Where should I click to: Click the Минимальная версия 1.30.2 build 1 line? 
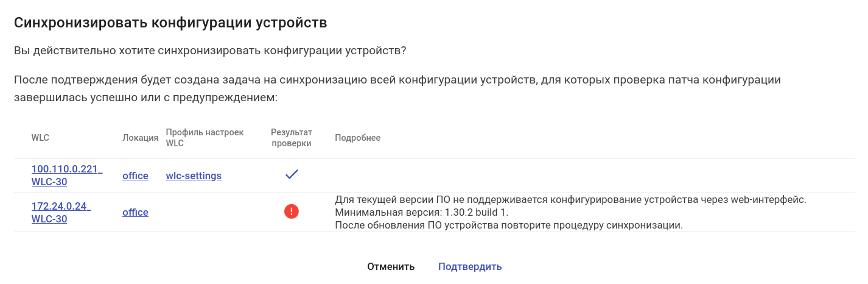[x=421, y=212]
